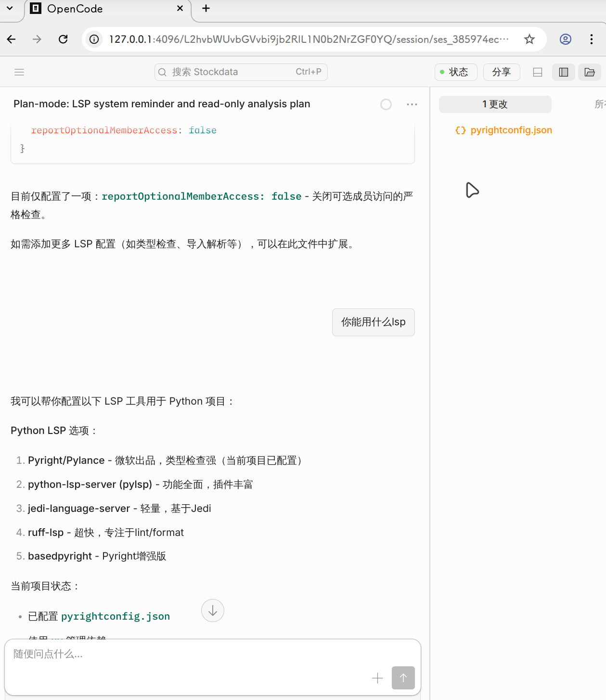Open the browser tab list chevron
This screenshot has width=606, height=700.
[x=10, y=8]
